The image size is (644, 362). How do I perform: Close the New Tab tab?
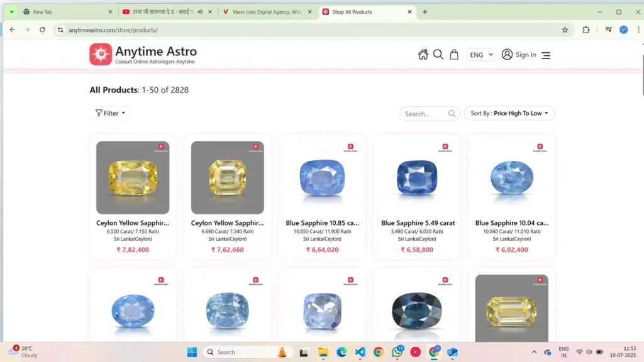point(110,12)
